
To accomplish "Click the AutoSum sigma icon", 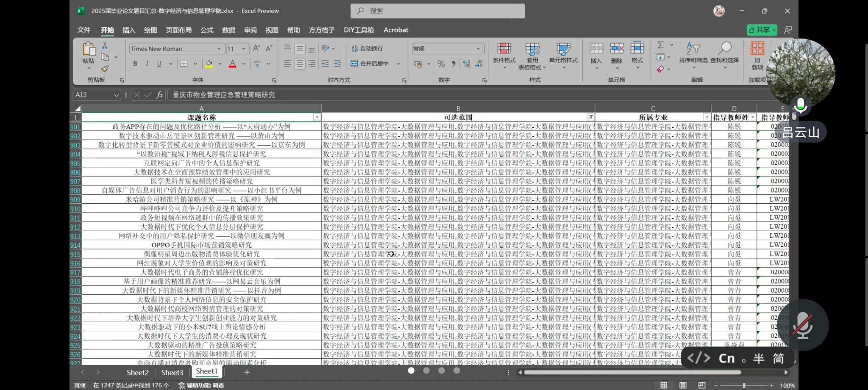I will tap(660, 45).
